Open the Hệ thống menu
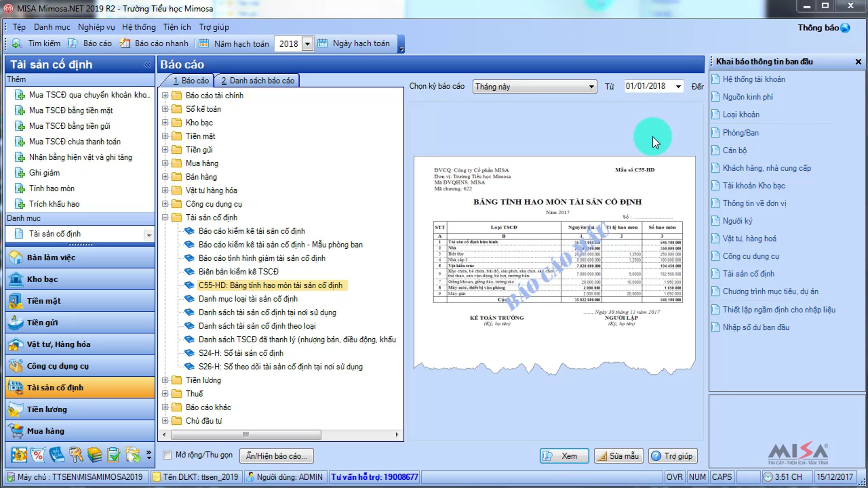Screen dimensions: 868x488 point(139,27)
